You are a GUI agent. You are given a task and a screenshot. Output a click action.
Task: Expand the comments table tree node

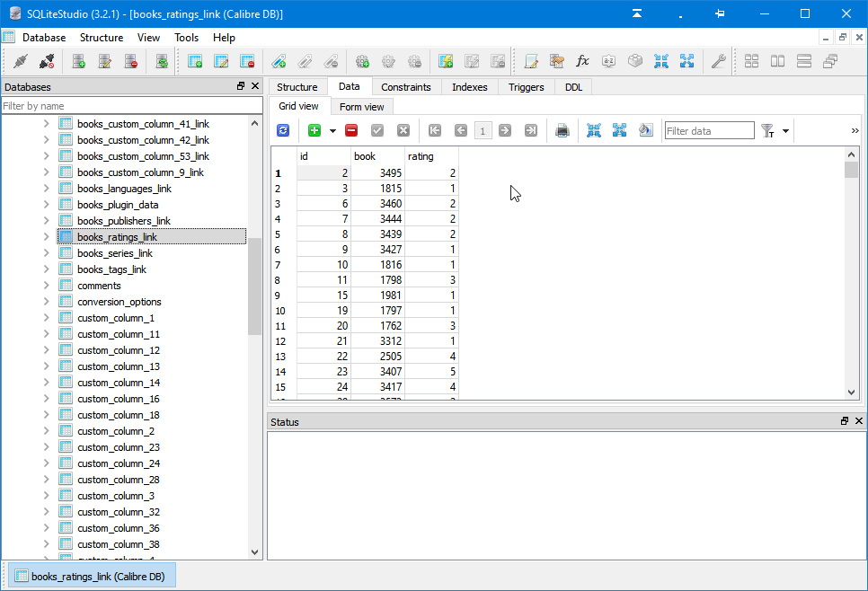click(47, 286)
